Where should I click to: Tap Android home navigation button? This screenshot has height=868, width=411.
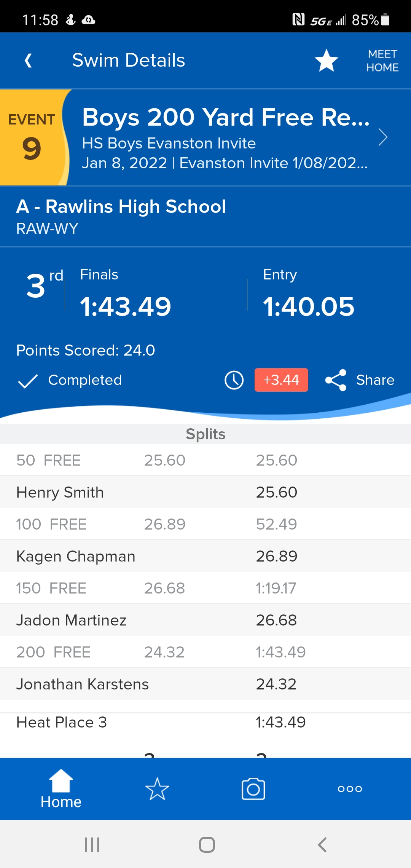click(207, 845)
